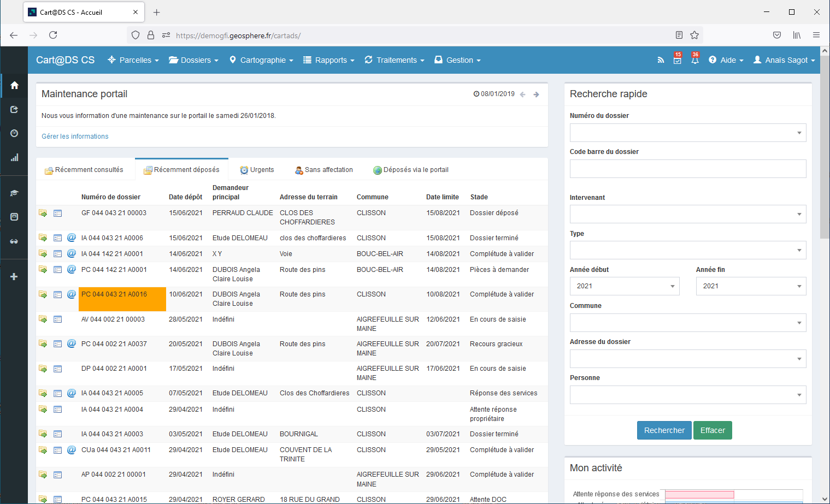
Task: Switch to the Urgents tab
Action: coord(257,170)
